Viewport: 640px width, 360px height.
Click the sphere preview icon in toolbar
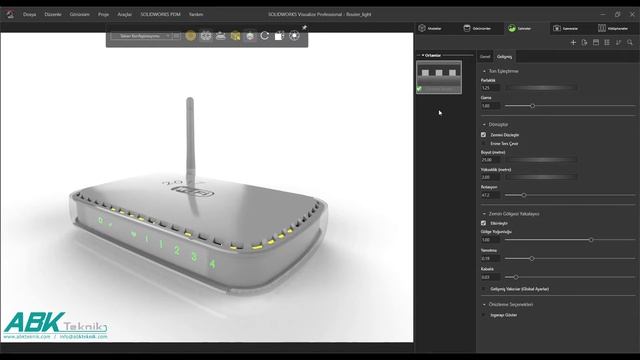point(250,36)
